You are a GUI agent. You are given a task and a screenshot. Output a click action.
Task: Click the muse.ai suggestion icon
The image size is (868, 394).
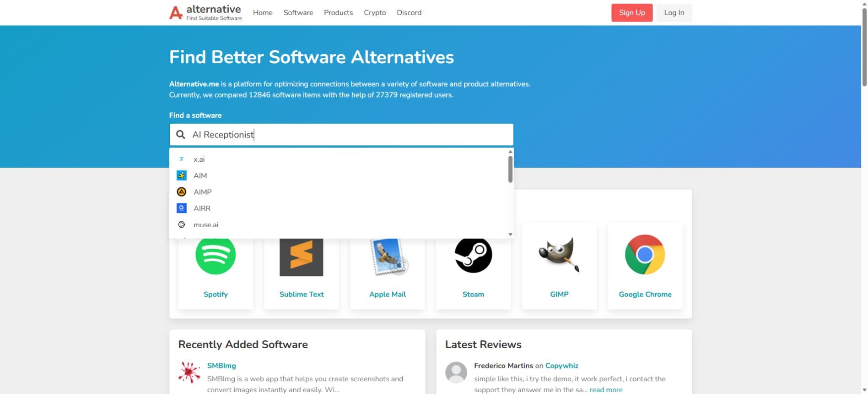coord(182,224)
